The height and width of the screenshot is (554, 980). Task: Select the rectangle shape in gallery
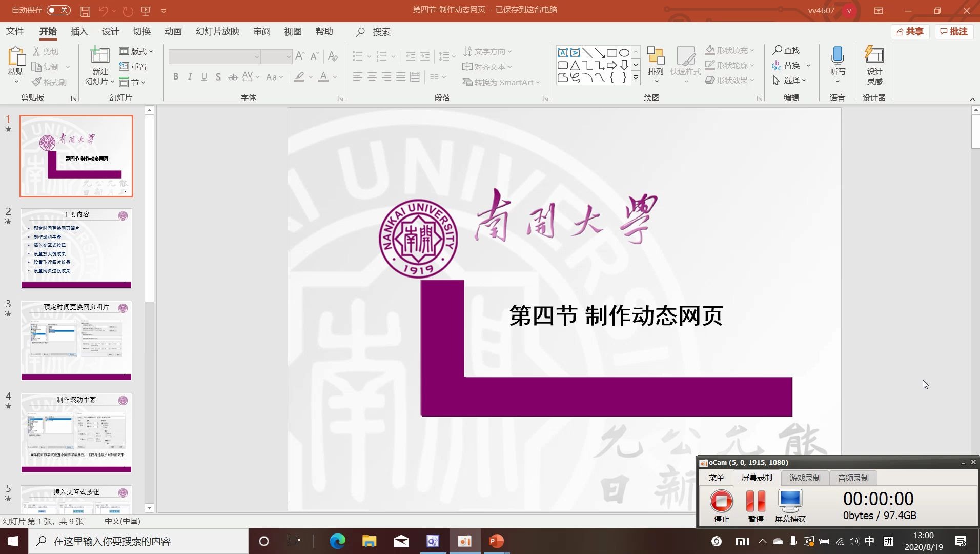[611, 53]
